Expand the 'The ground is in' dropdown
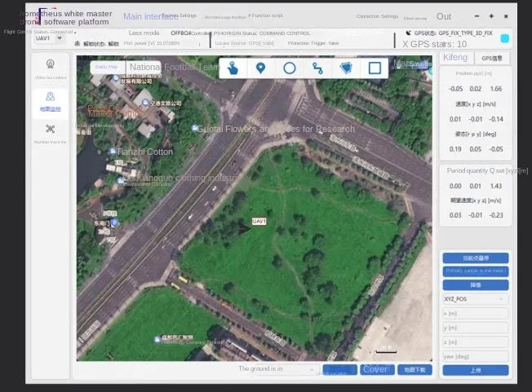This screenshot has width=532, height=392. pyautogui.click(x=276, y=369)
